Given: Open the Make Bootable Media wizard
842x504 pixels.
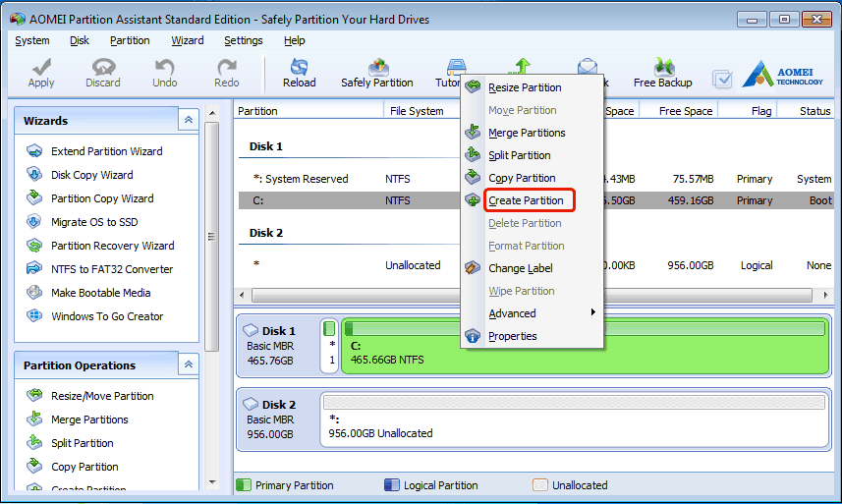Looking at the screenshot, I should [x=100, y=293].
